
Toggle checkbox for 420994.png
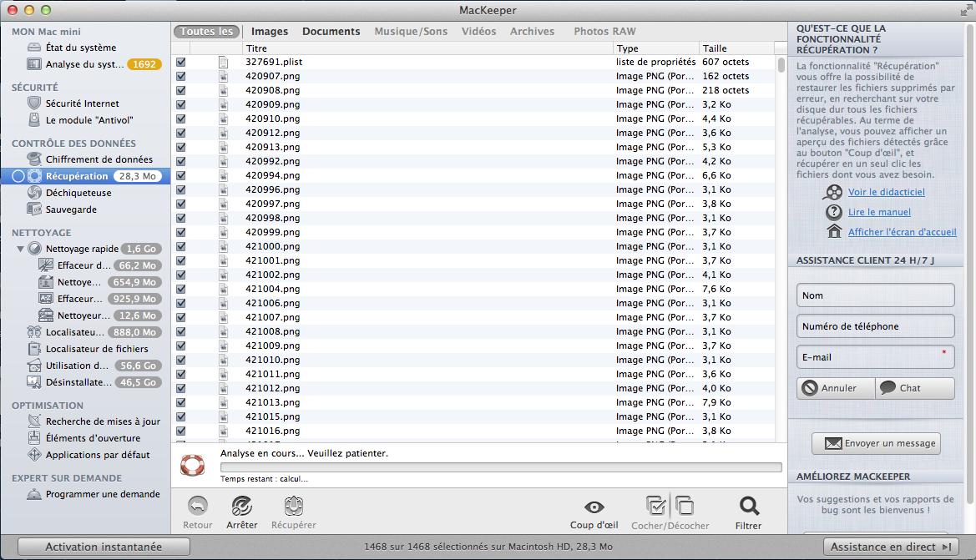pos(180,175)
